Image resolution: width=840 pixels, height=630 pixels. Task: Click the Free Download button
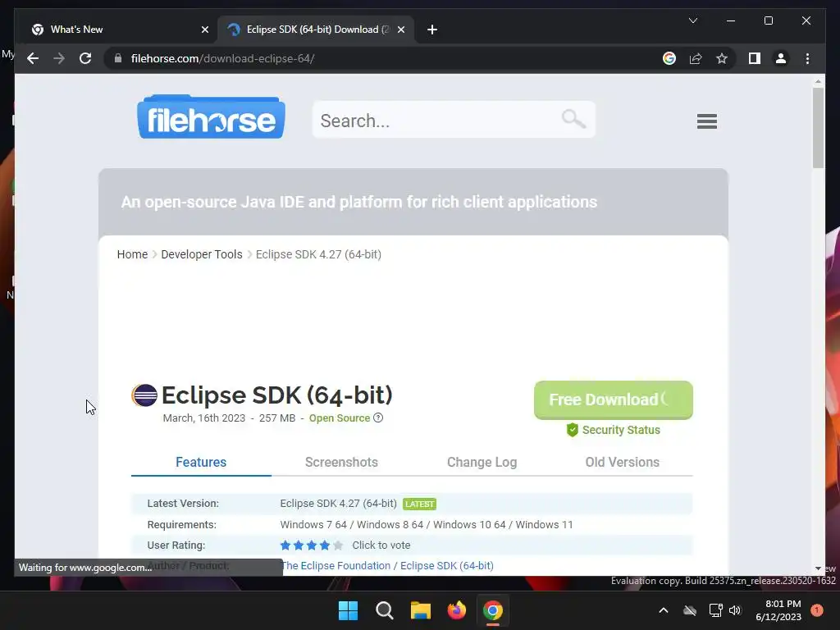(x=614, y=399)
